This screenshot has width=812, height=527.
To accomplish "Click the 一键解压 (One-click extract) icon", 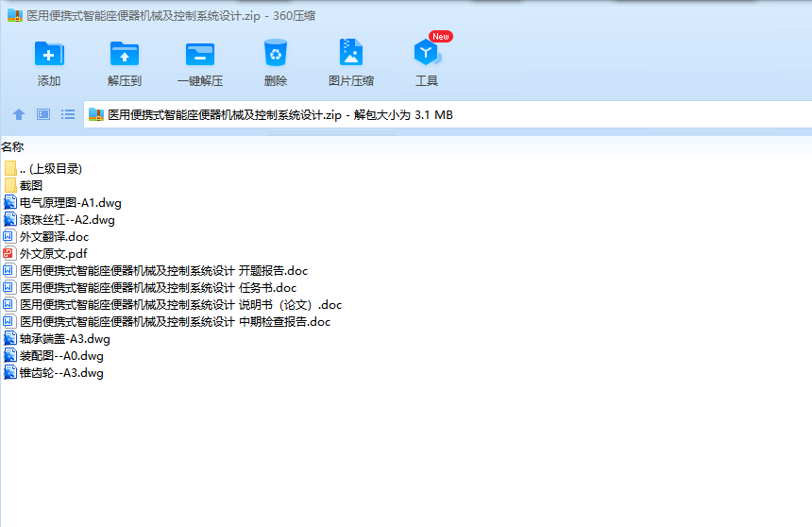I will coord(200,54).
